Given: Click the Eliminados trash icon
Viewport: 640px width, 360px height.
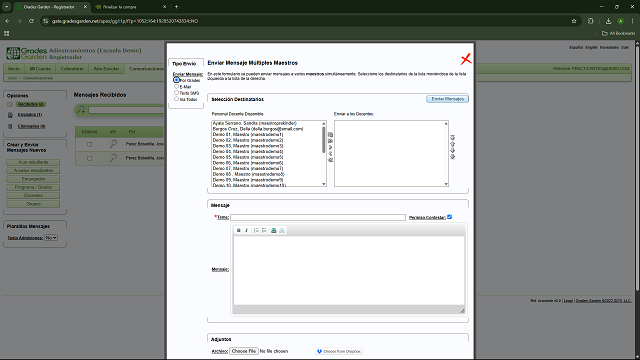Looking at the screenshot, I should [x=10, y=127].
